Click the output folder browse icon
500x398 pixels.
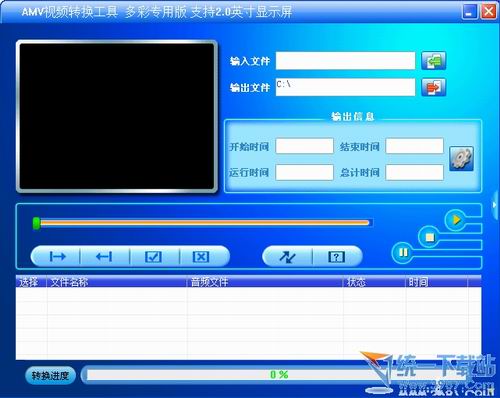(433, 87)
